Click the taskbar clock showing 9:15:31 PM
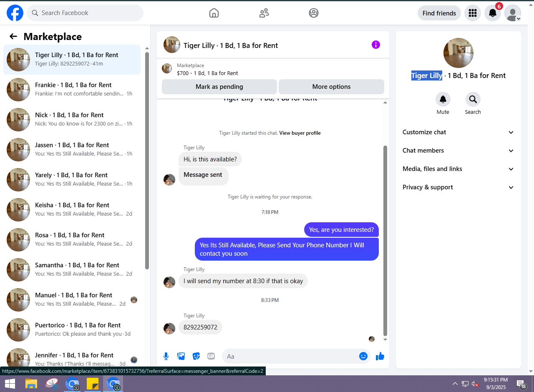 496,384
